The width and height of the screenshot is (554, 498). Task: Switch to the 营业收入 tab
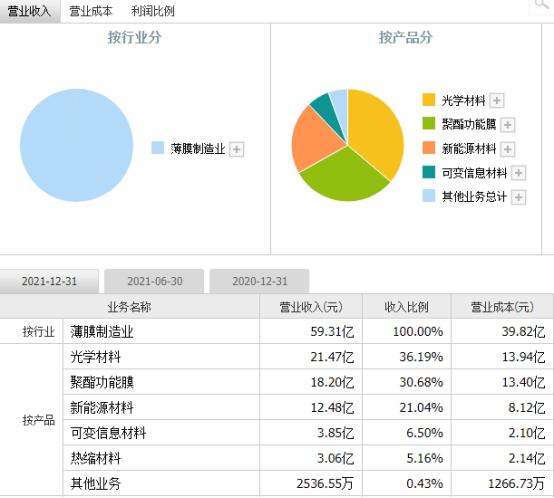[x=30, y=11]
